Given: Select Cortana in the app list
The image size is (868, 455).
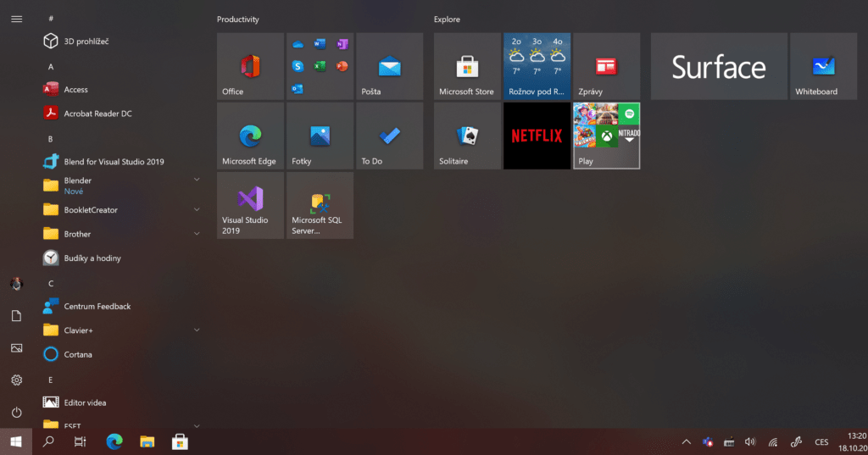Looking at the screenshot, I should (78, 354).
